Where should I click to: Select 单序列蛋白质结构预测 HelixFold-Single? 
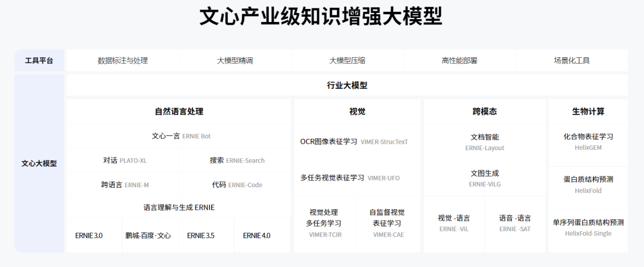pos(588,231)
